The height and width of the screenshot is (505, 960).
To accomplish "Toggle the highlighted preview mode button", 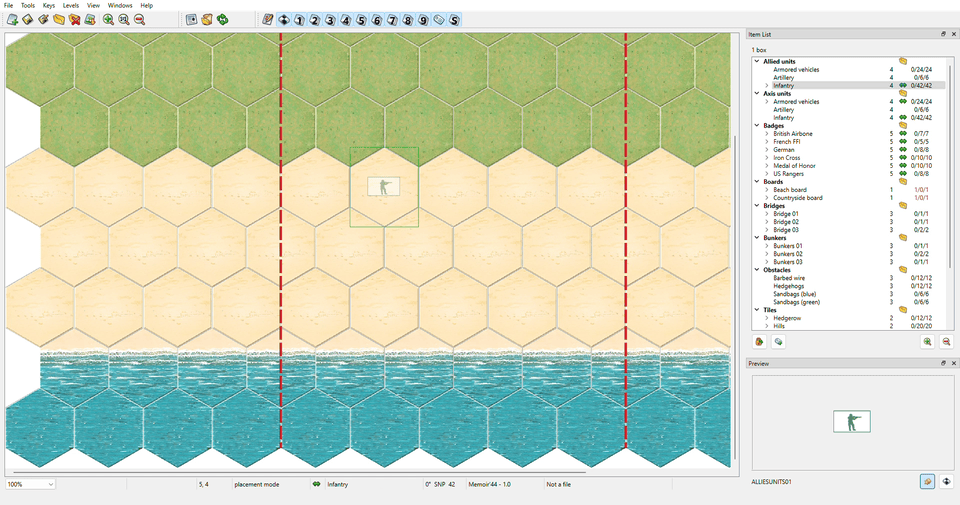I will tap(928, 482).
